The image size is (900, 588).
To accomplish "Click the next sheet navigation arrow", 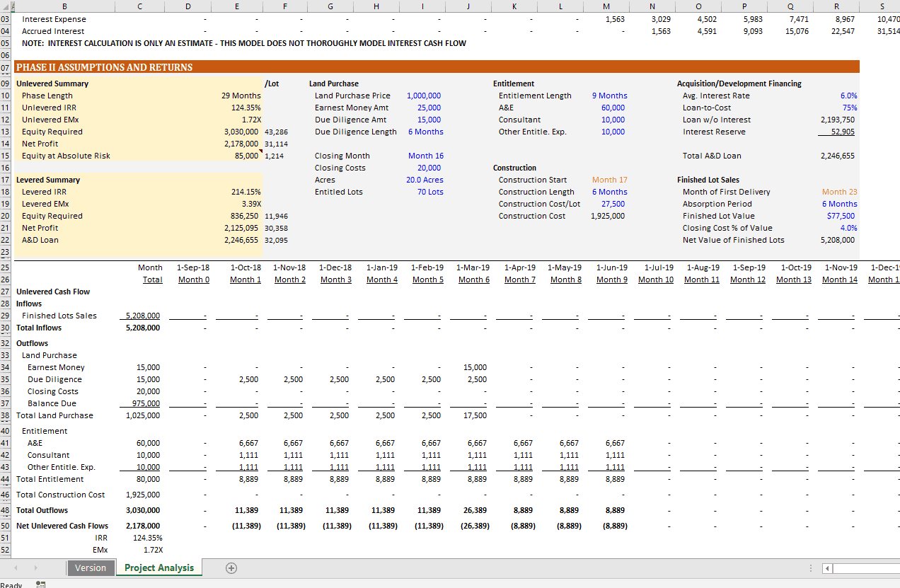I will click(35, 567).
